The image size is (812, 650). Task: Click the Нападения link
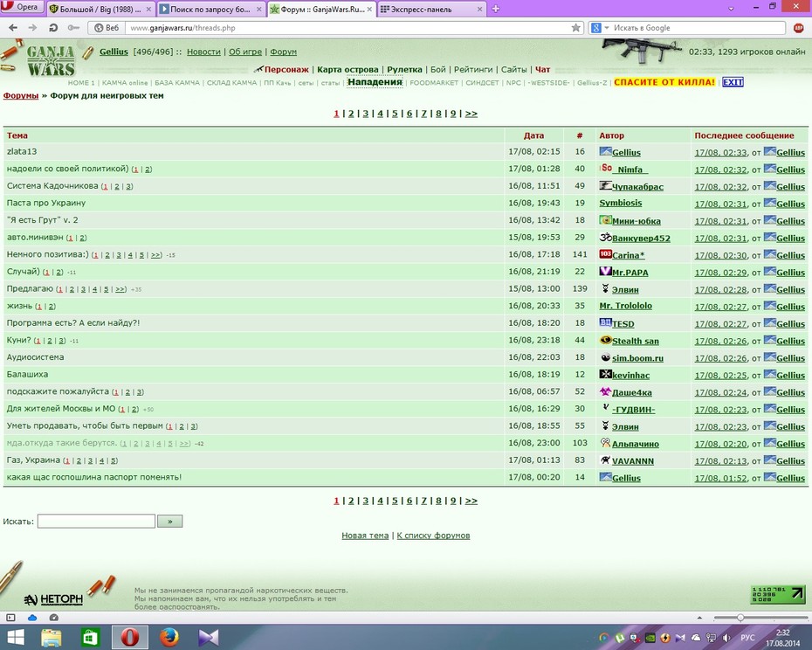coord(375,82)
